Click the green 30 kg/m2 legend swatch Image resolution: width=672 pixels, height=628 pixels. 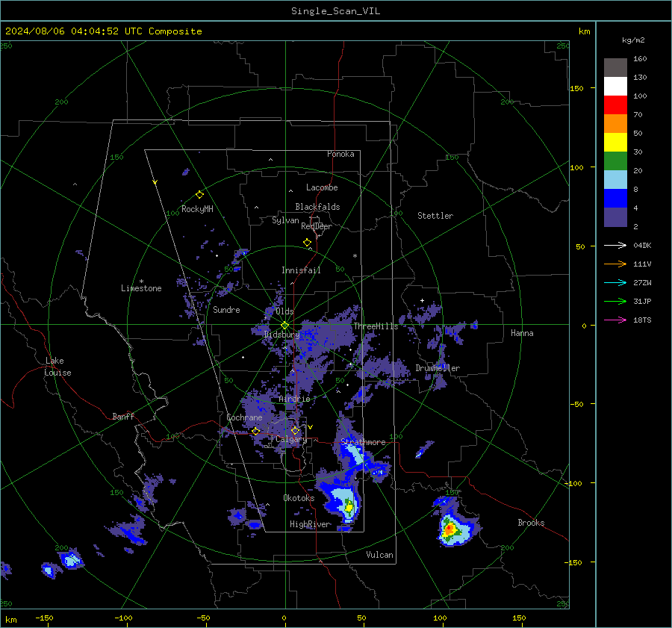615,161
